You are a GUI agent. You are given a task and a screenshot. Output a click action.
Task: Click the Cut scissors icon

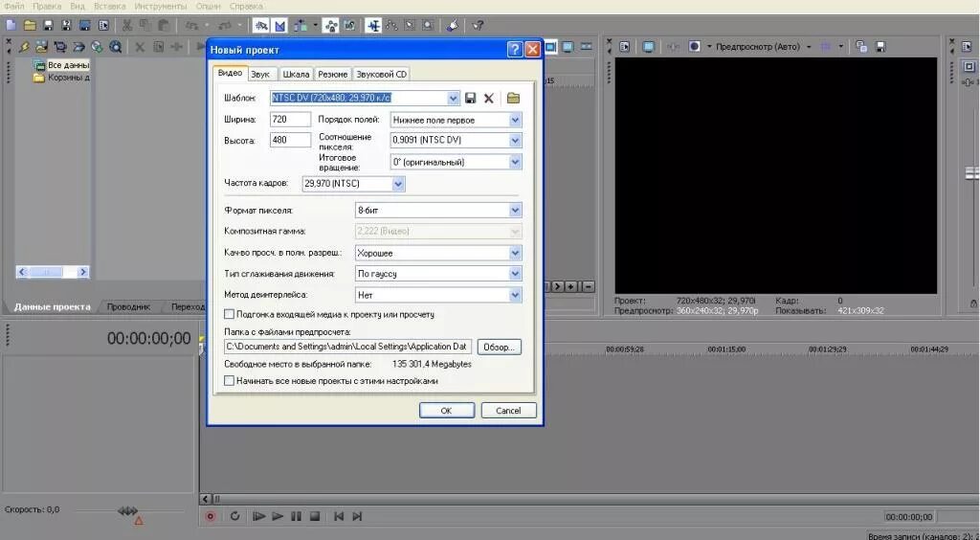pos(127,26)
